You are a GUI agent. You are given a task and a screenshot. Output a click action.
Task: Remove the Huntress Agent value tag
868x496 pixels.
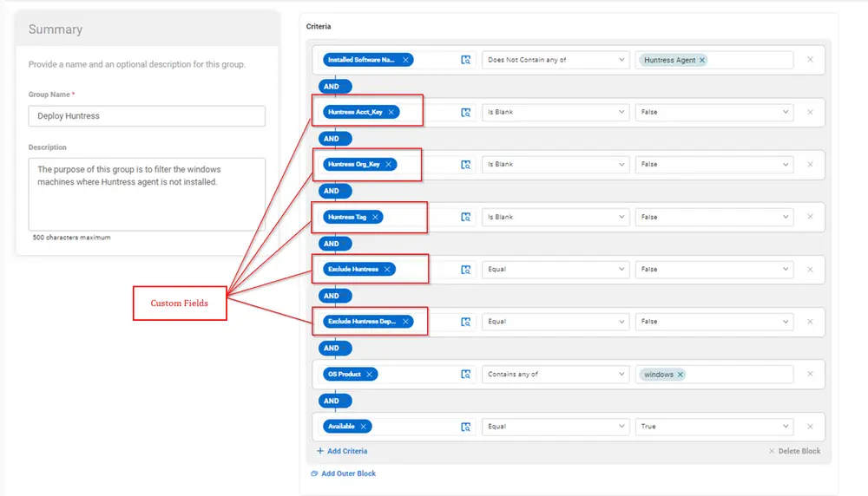pyautogui.click(x=702, y=60)
